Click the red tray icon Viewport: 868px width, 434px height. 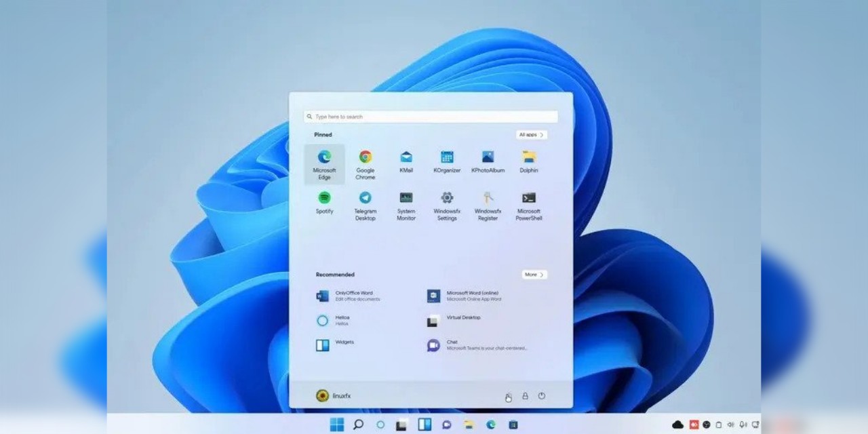(x=694, y=425)
